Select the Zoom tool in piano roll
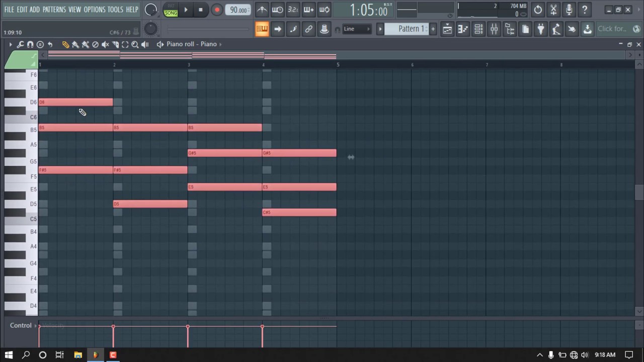 135,44
